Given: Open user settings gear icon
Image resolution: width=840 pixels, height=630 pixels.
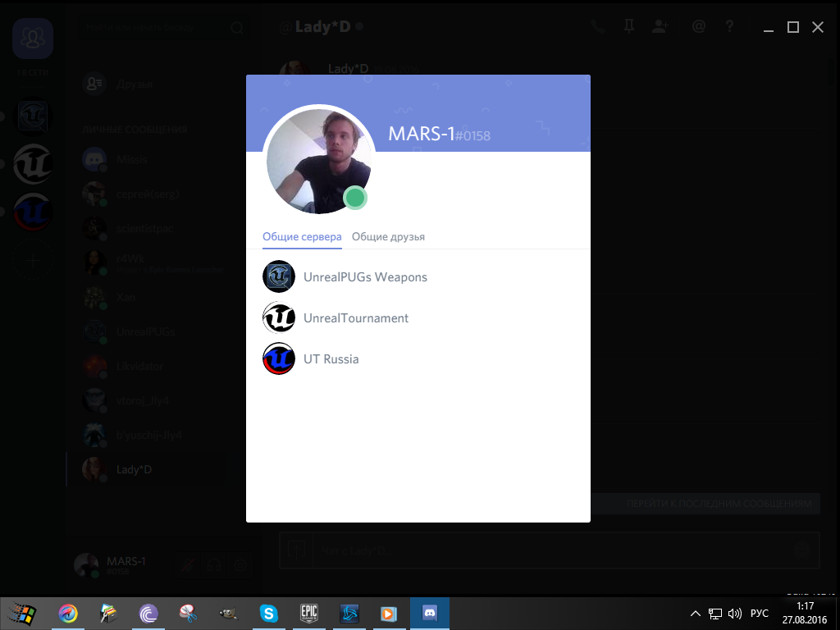Looking at the screenshot, I should [x=240, y=565].
